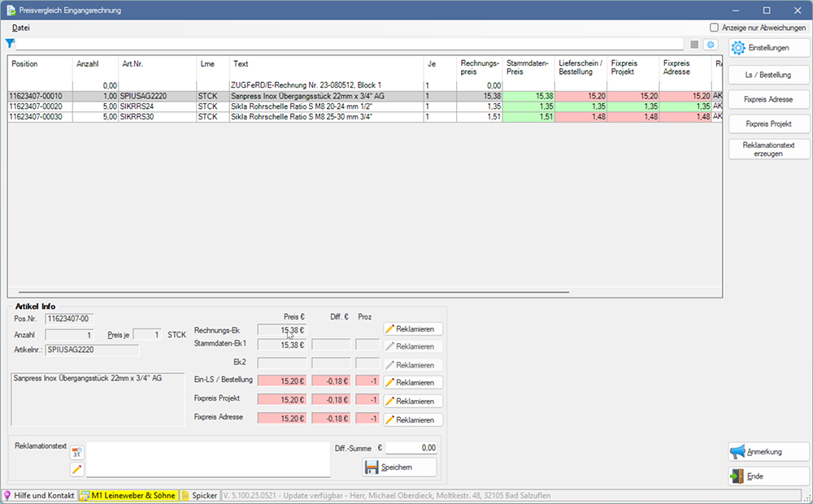
Task: Open the column chooser grid icon
Action: (694, 45)
